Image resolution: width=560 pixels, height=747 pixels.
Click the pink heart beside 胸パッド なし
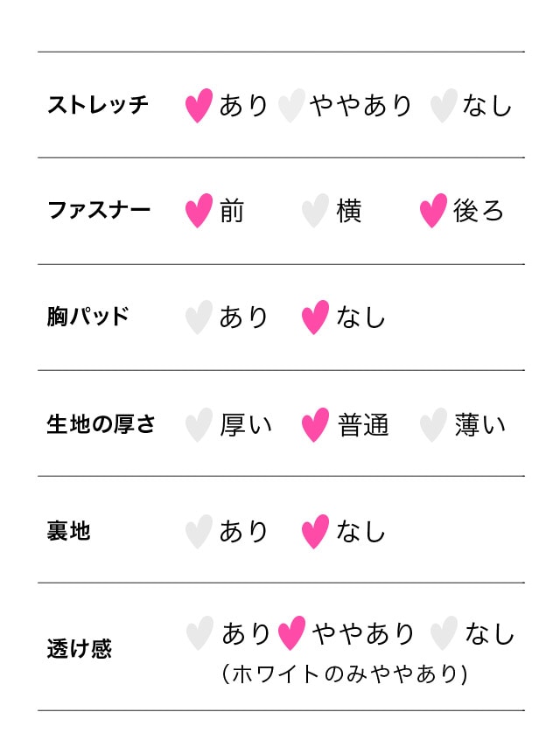[315, 318]
